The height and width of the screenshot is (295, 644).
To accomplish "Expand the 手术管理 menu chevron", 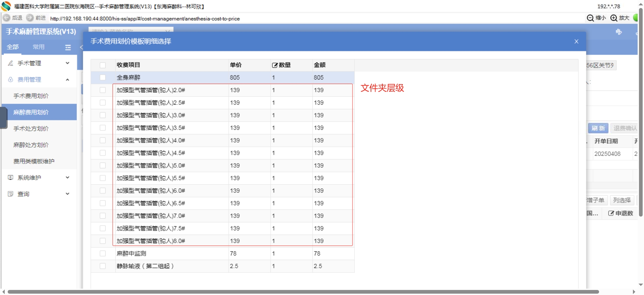I will click(67, 63).
